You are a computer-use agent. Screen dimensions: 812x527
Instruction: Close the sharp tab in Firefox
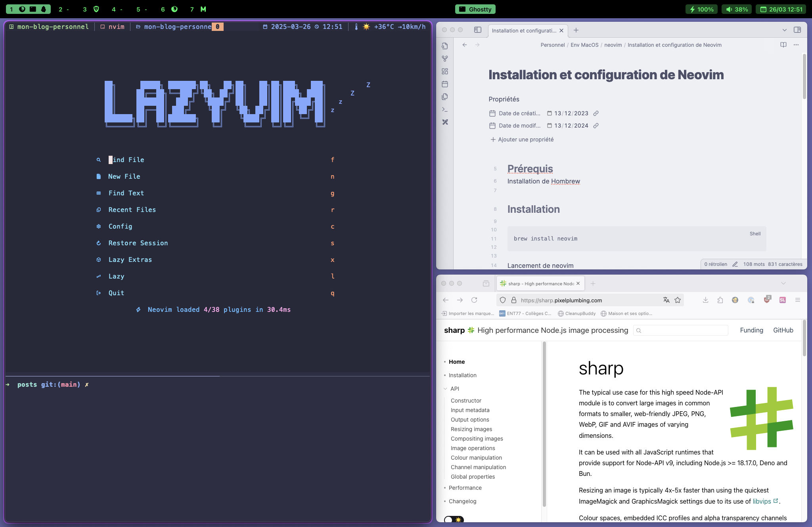(x=578, y=283)
